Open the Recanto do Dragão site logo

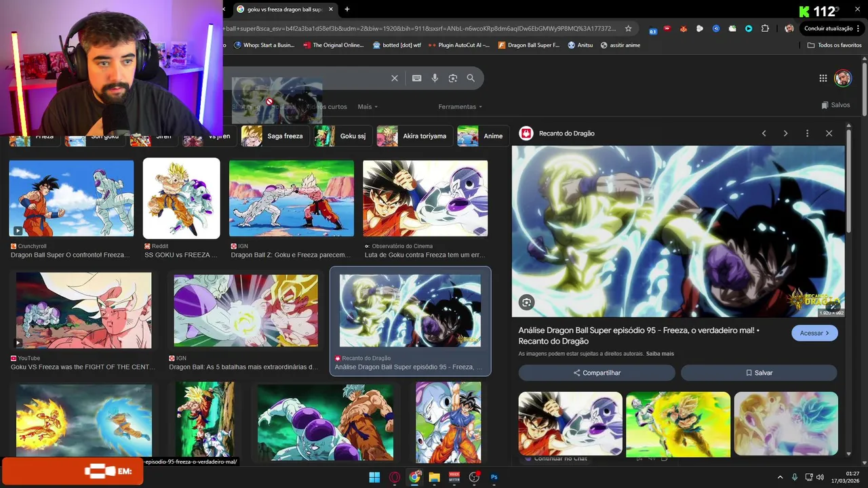526,133
